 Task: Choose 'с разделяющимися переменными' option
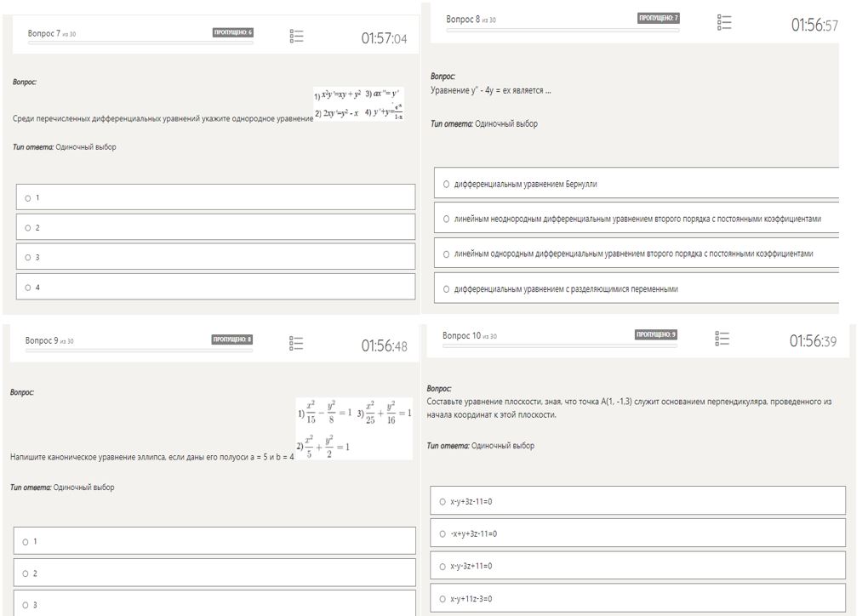click(x=637, y=288)
